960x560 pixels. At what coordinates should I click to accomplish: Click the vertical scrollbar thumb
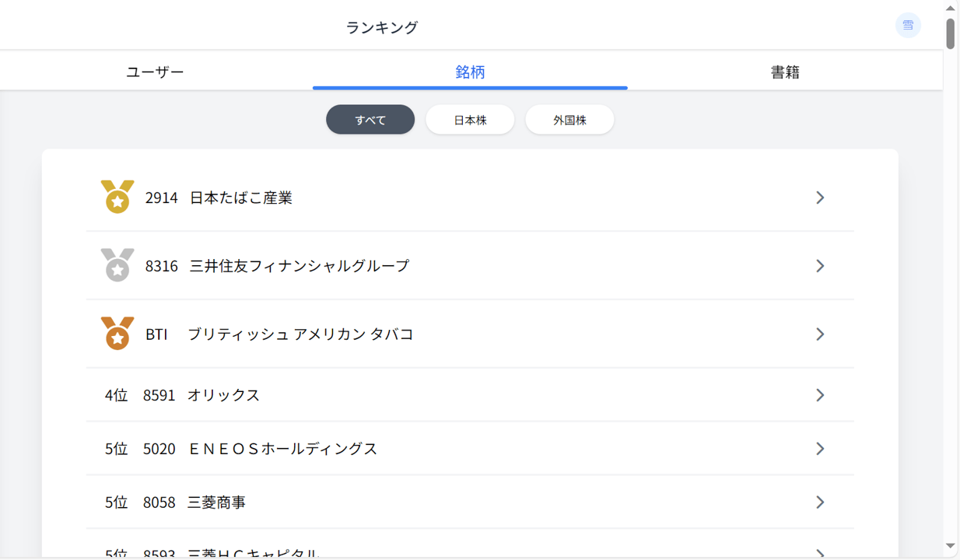[950, 33]
